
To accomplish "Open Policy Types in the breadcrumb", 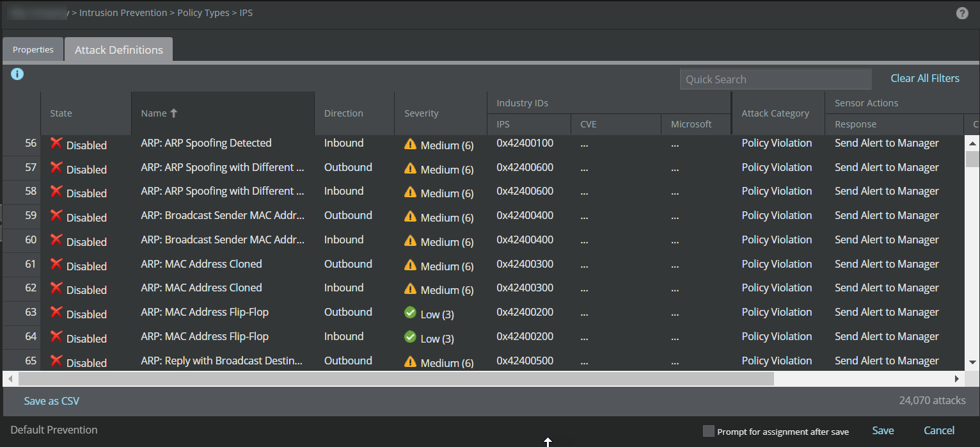I will pos(203,13).
